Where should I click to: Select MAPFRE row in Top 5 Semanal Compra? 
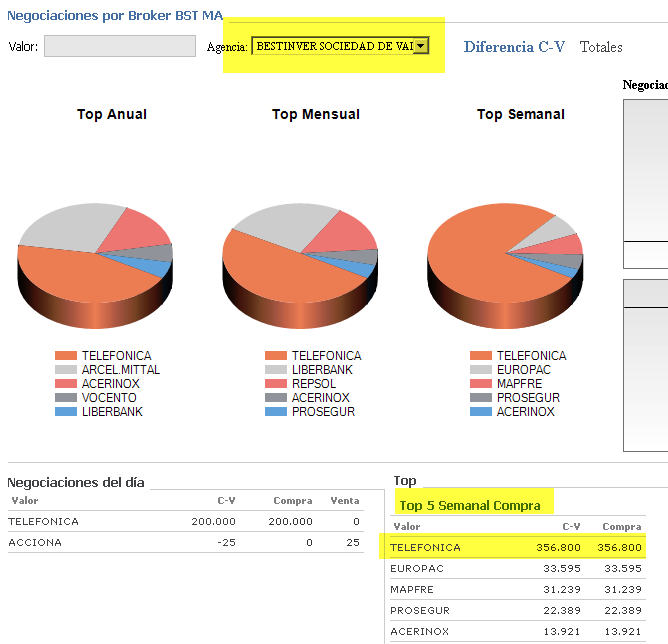(x=518, y=589)
